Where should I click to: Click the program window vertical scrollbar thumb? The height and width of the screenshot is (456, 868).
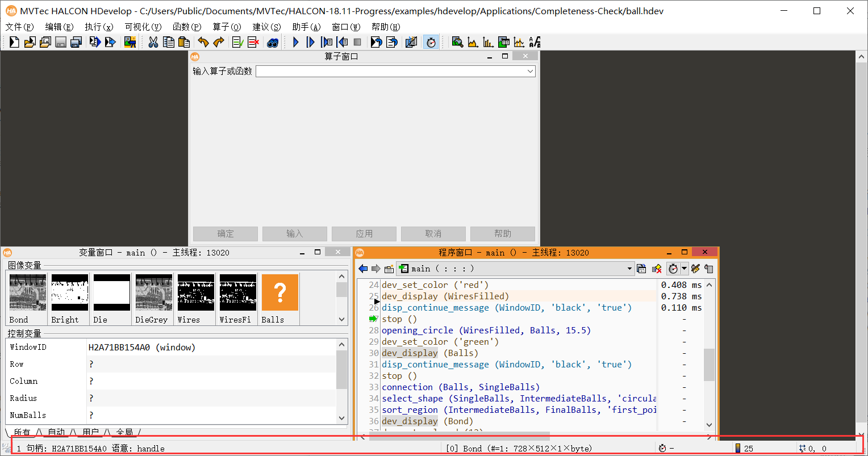(709, 365)
